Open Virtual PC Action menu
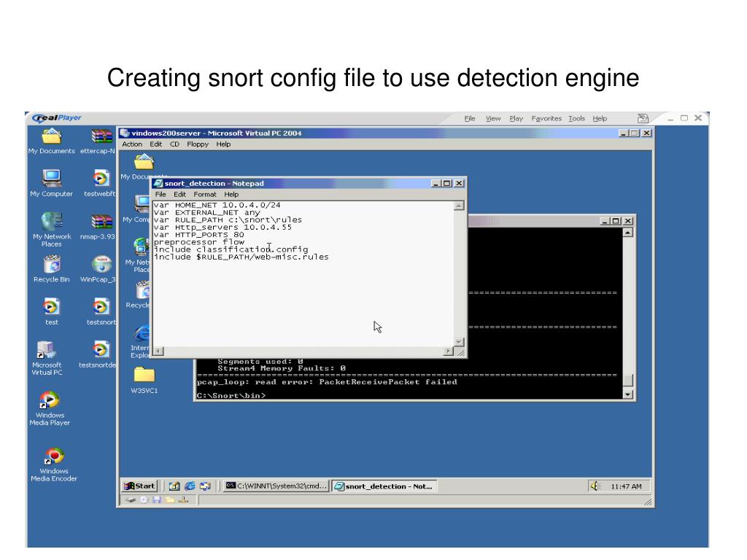 click(132, 144)
